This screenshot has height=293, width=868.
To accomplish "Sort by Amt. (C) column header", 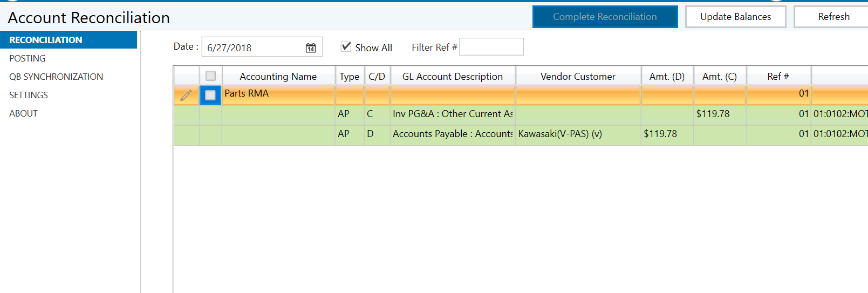I will 720,76.
